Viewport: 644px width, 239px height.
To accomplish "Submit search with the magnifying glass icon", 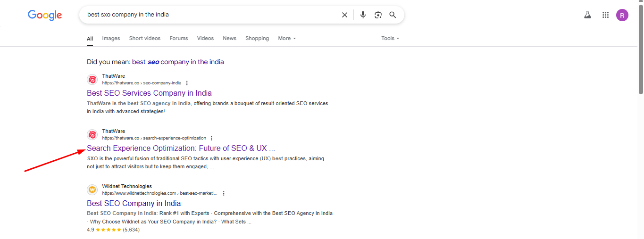I will click(393, 15).
